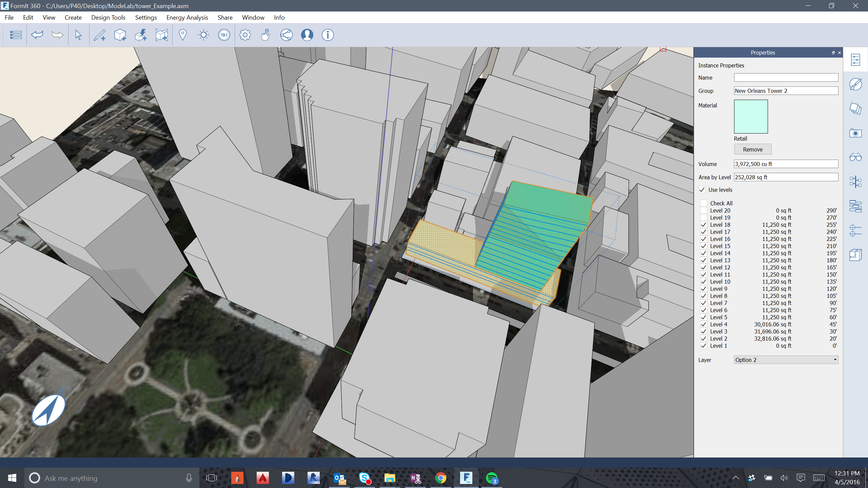Click the Name input field
The image size is (868, 488).
[x=786, y=78]
